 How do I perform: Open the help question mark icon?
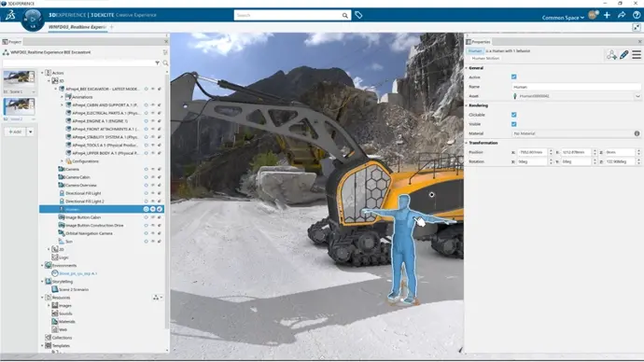click(637, 15)
